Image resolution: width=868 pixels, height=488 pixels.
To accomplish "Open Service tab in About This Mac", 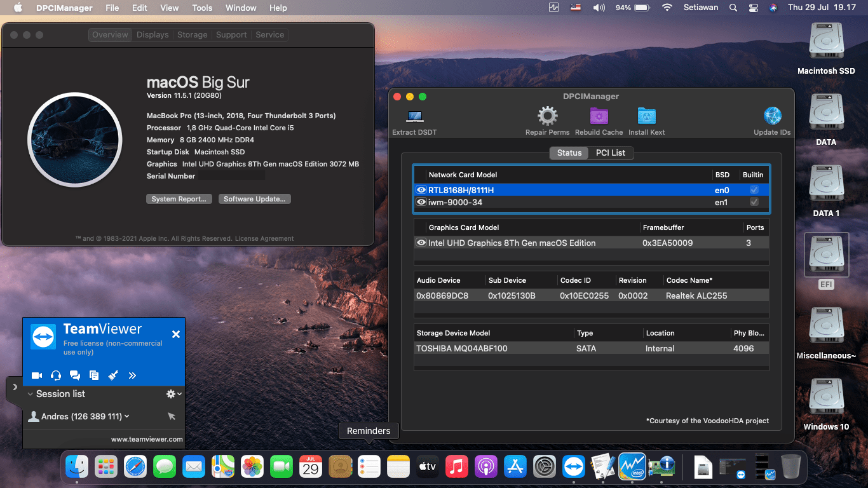I will pyautogui.click(x=269, y=35).
